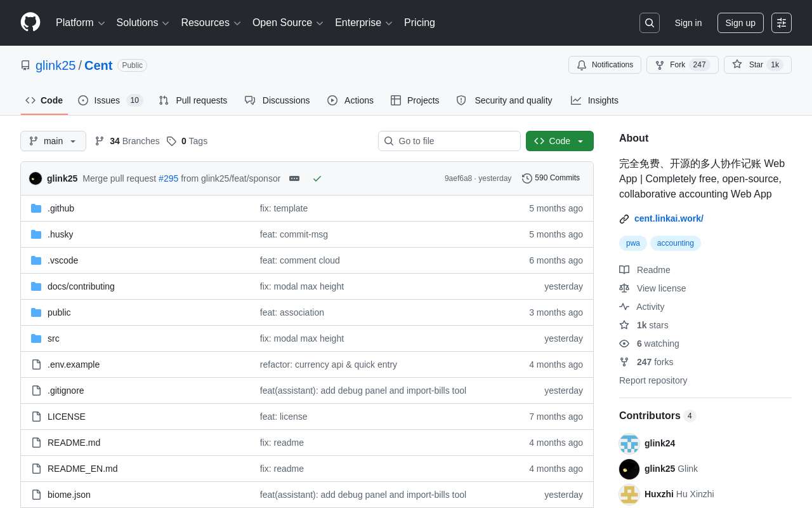This screenshot has height=508, width=812.
Task: Open the Security and quality tab
Action: pyautogui.click(x=504, y=100)
